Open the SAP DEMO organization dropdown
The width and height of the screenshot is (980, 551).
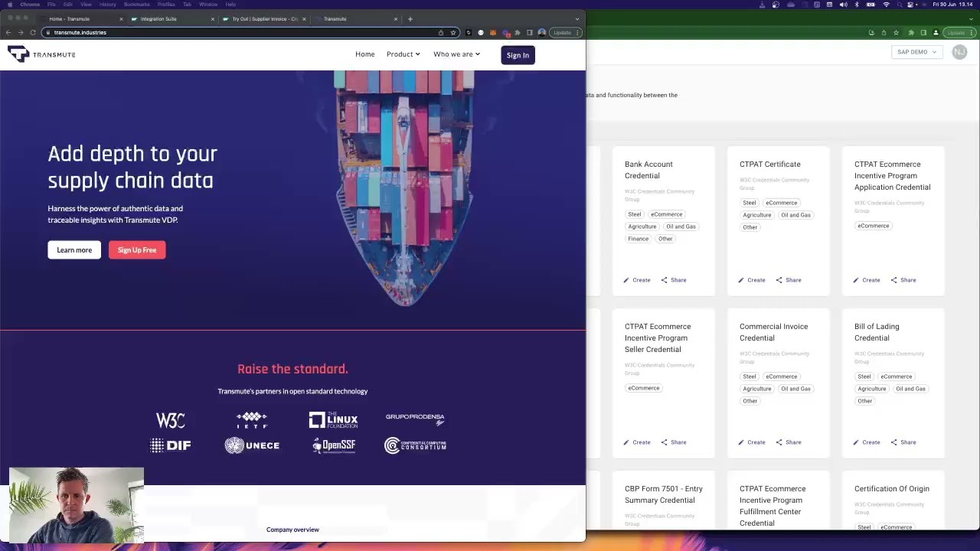[x=916, y=52]
